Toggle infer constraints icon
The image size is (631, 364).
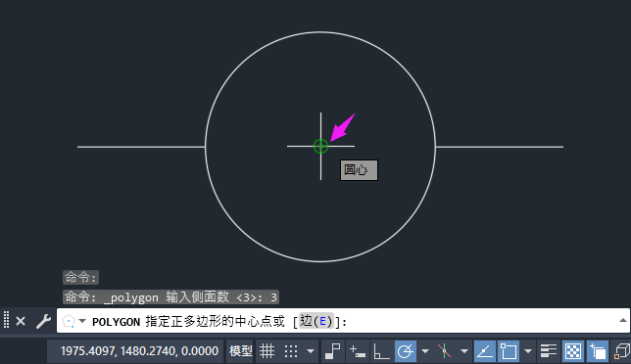pos(333,351)
